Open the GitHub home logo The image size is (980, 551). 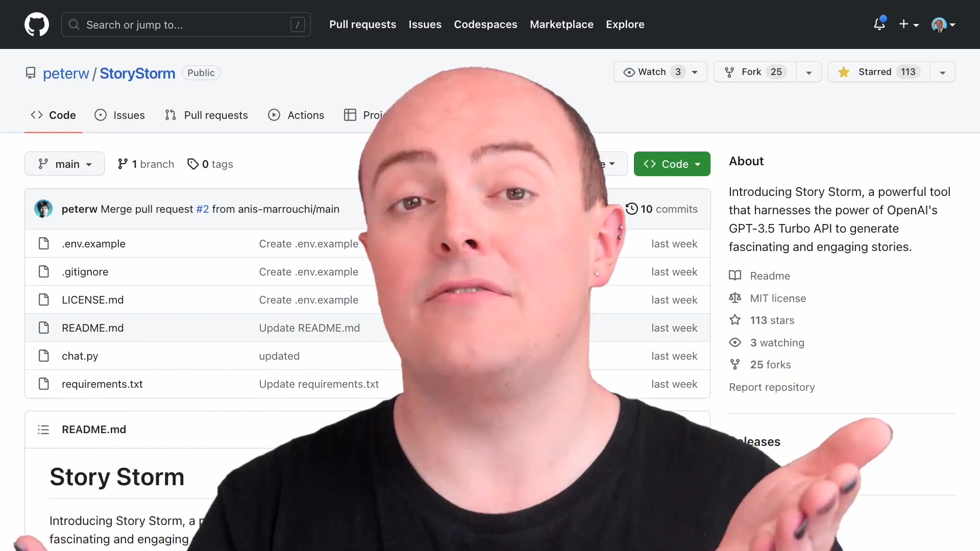coord(37,24)
